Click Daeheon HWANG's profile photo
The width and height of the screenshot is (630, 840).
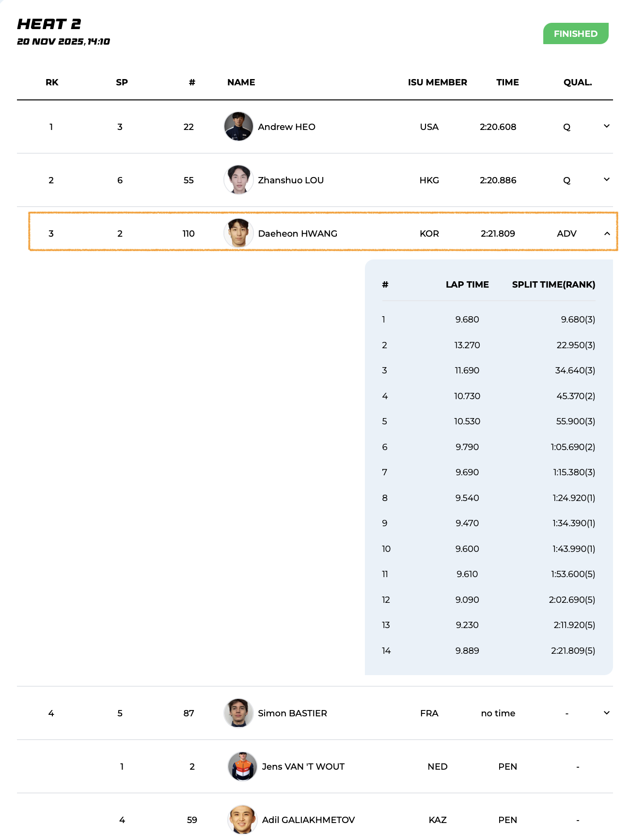[x=238, y=233]
